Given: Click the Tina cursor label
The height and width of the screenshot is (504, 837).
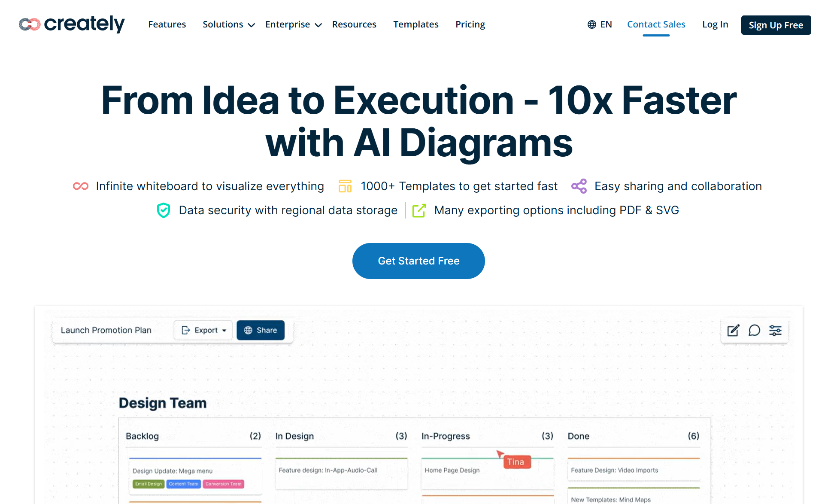Looking at the screenshot, I should coord(517,462).
